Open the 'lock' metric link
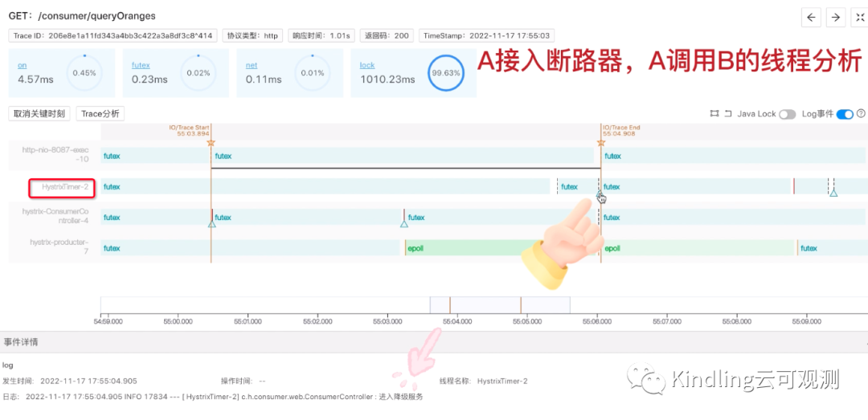Screen dimensions: 868x420 [x=367, y=65]
